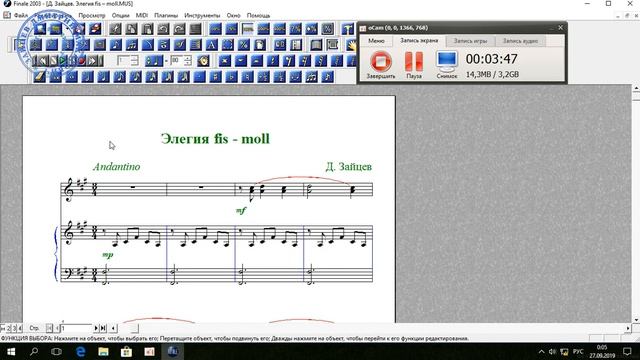The height and width of the screenshot is (360, 640).
Task: Click the Copy icon in the toolbar
Action: (131, 29)
